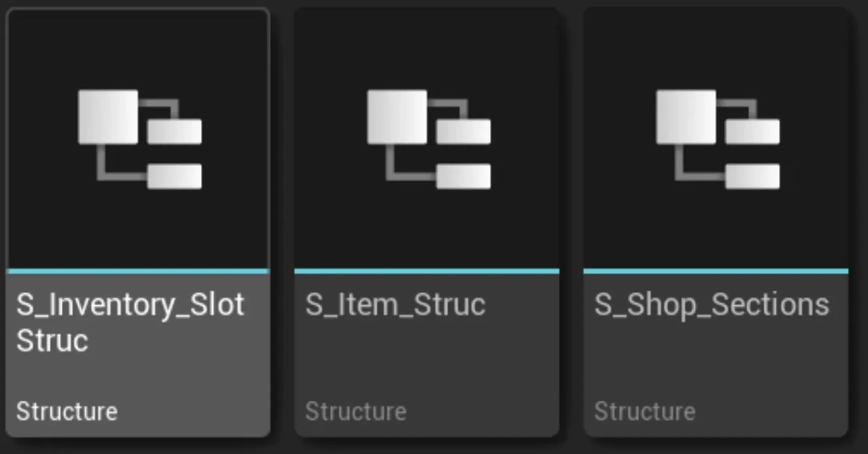Click the S_Inventory_Slot_Struc name label

(130, 323)
